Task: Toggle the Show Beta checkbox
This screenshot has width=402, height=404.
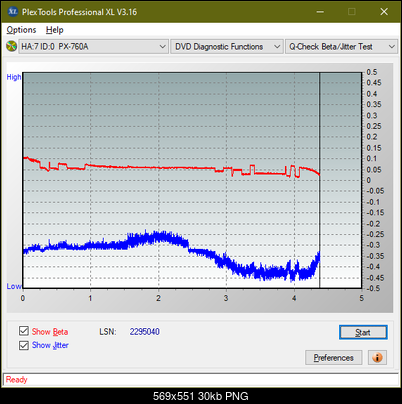Action: (x=24, y=331)
